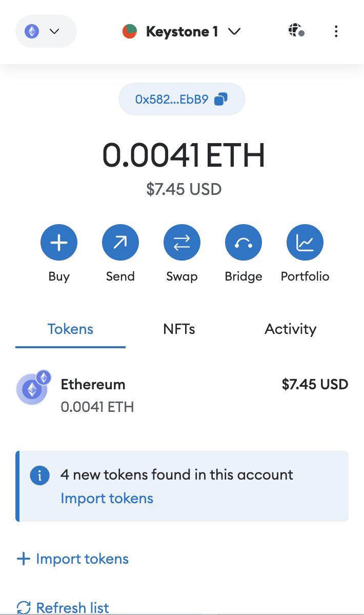Open the Portfolio chart icon
Viewport: 364px width, 615px height.
pos(305,243)
